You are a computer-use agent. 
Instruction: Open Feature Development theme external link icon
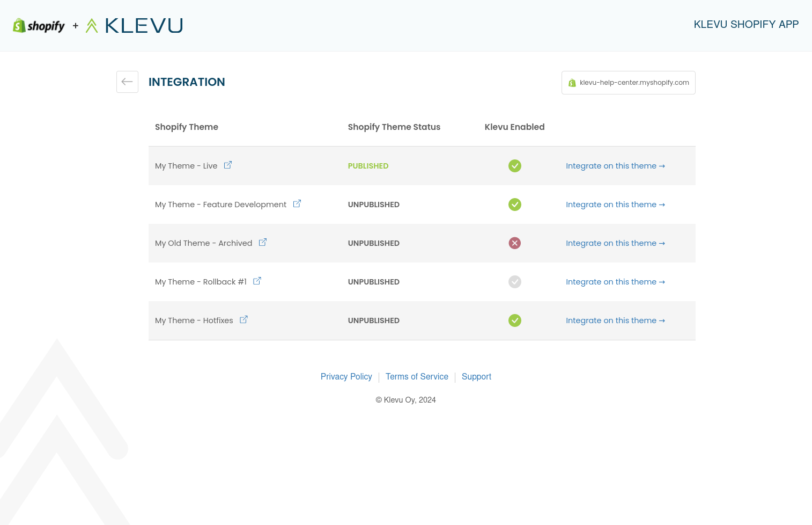pos(297,204)
